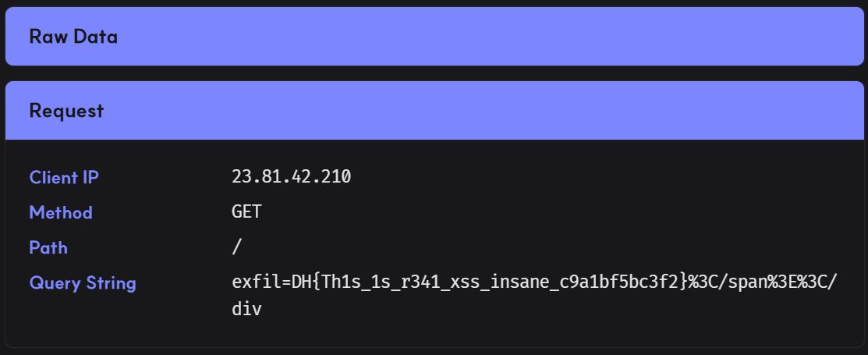Click the Method field label
Image resolution: width=868 pixels, height=355 pixels.
coord(61,212)
